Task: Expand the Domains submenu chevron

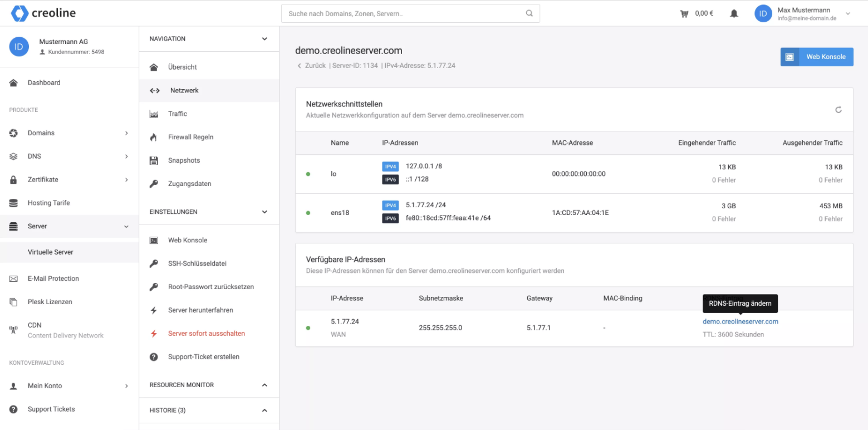Action: pos(126,133)
